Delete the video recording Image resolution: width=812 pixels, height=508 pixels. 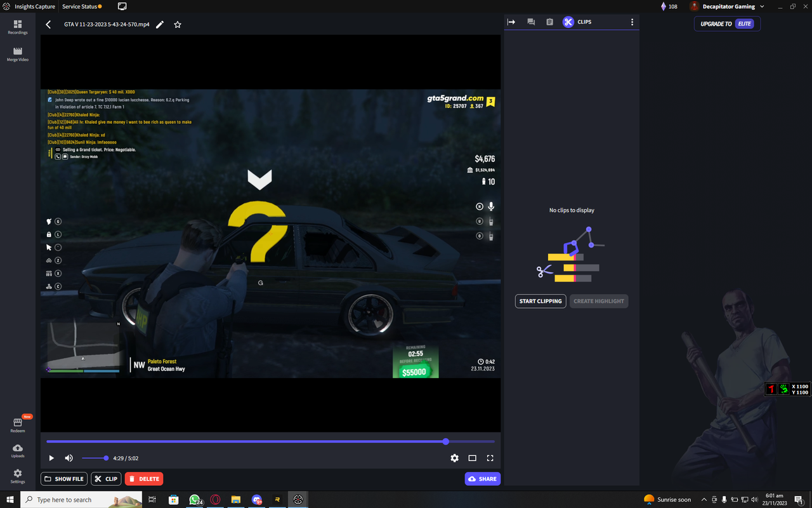[144, 479]
